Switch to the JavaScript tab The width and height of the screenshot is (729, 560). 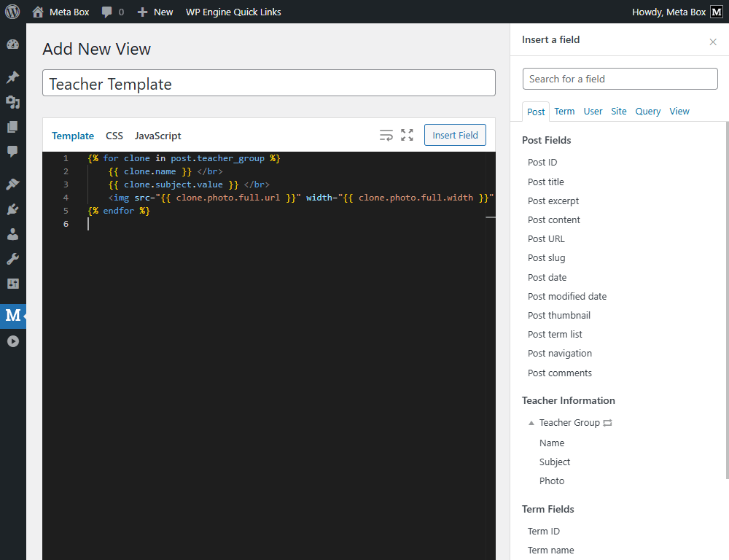coord(157,136)
